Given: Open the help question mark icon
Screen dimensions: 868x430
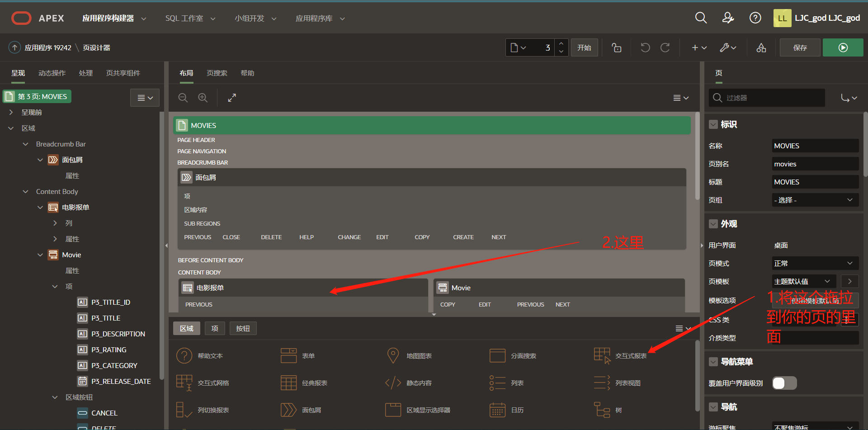Looking at the screenshot, I should click(x=755, y=18).
